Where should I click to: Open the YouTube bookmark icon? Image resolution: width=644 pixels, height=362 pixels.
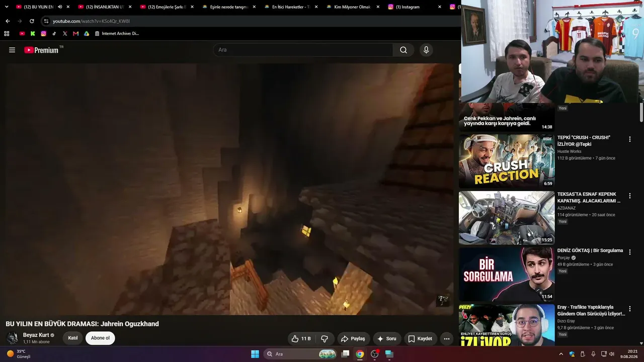[x=22, y=34]
